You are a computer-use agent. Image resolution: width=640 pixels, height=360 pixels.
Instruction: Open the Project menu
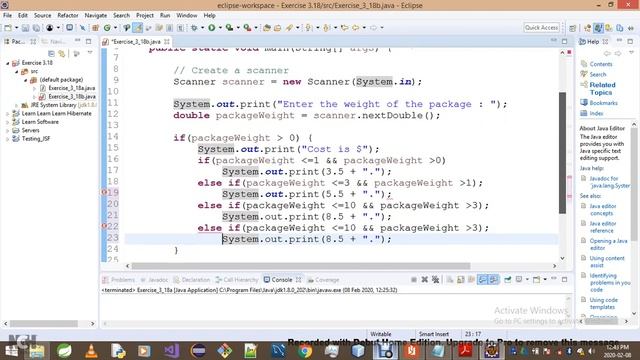(x=145, y=16)
